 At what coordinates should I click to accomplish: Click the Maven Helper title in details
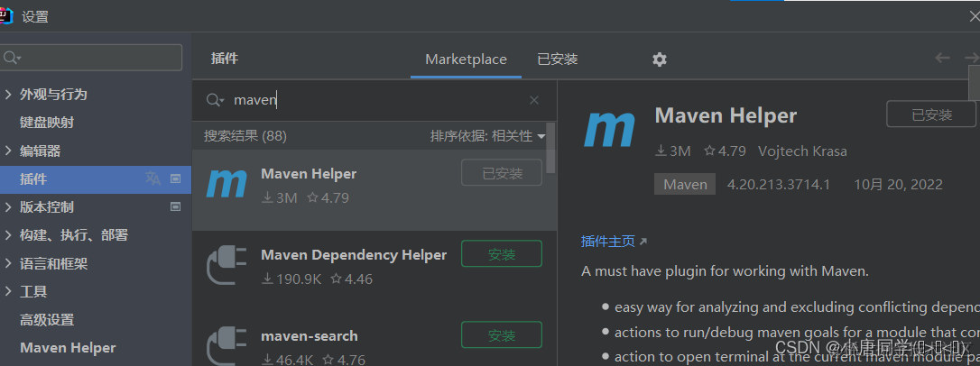(726, 115)
